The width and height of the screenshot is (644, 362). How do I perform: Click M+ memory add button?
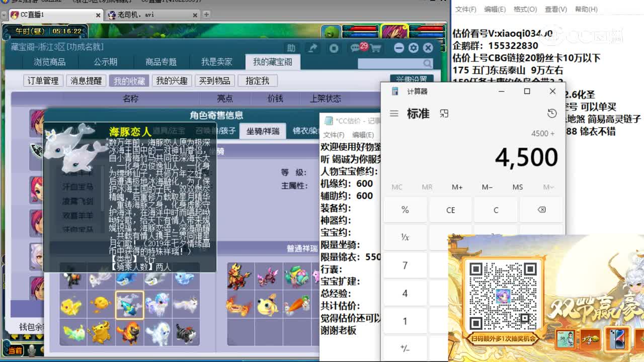[x=457, y=187]
